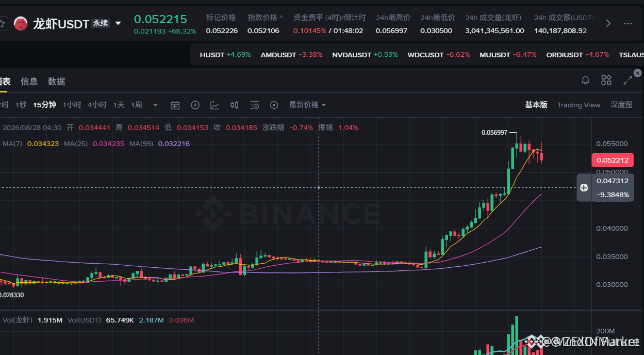Viewport: 644px width, 355px height.
Task: Switch to 基本版 chart mode
Action: (x=536, y=105)
